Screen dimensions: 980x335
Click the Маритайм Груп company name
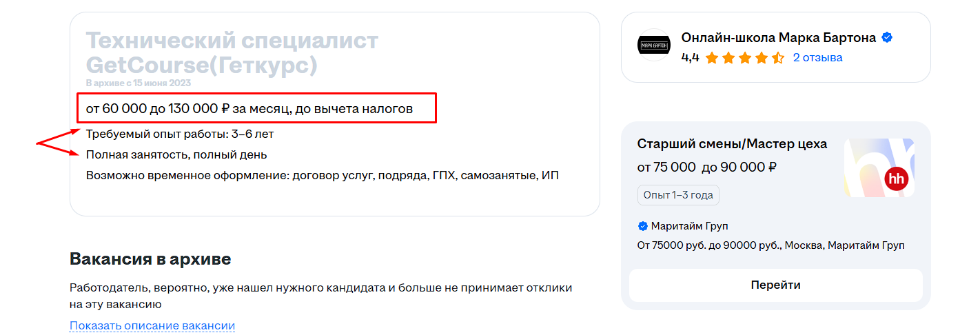pos(690,226)
